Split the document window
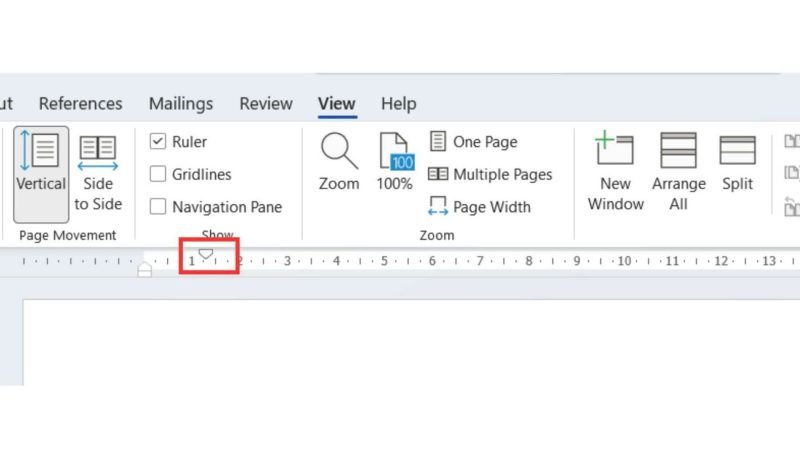800x450 pixels. 737,162
